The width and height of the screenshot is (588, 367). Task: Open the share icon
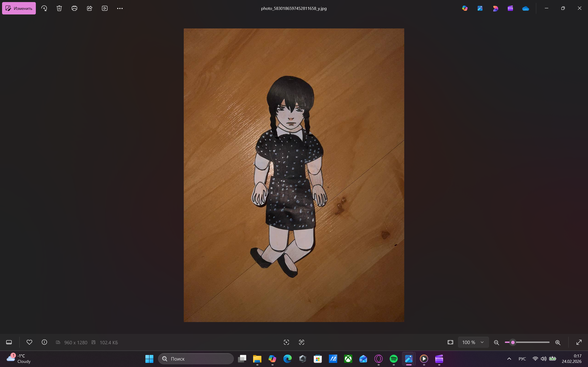89,8
